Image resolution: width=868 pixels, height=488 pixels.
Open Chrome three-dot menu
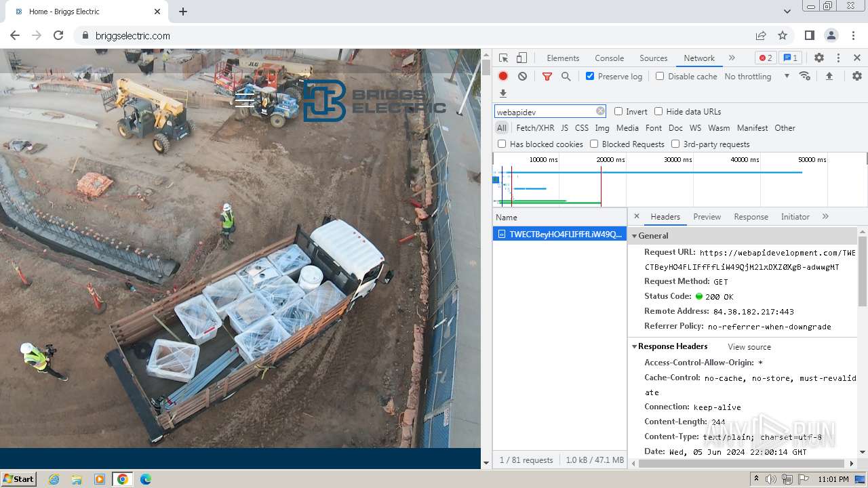coord(853,35)
